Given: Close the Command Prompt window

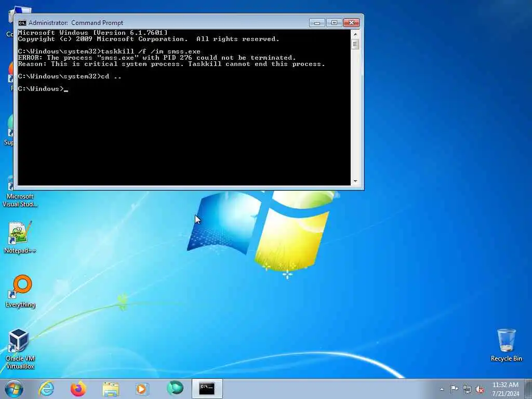Looking at the screenshot, I should tap(352, 23).
